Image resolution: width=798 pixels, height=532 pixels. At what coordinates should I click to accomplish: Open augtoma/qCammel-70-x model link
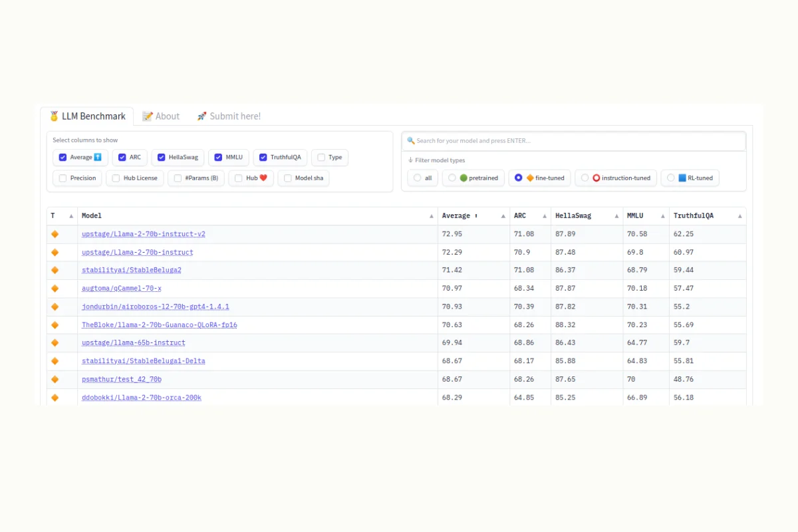point(122,289)
